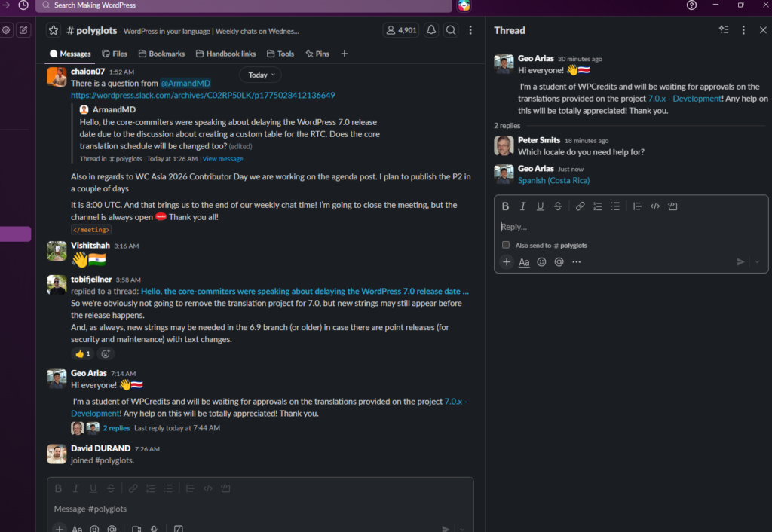Viewport: 772px width, 532px height.
Task: Expand the Today date dropdown
Action: pyautogui.click(x=260, y=75)
